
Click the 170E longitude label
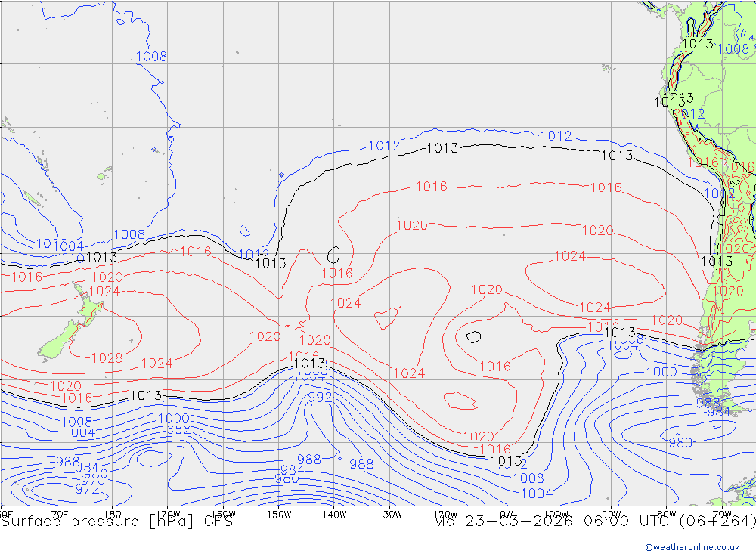(x=57, y=515)
